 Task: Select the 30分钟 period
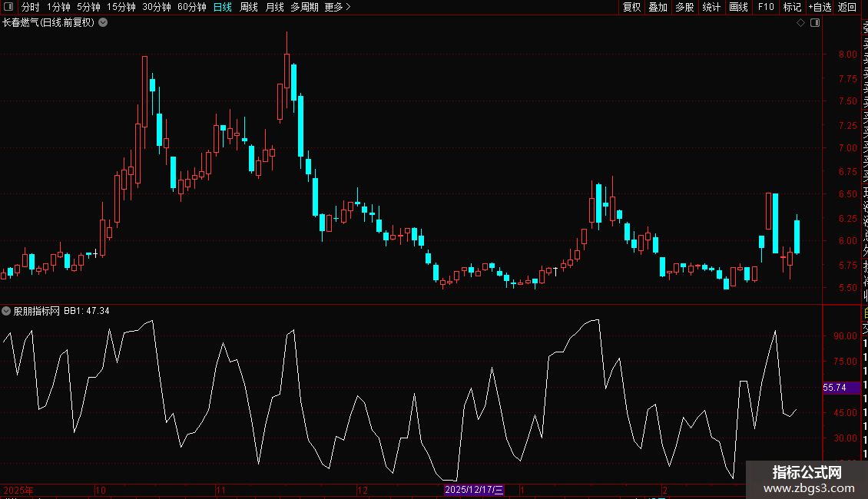pyautogui.click(x=156, y=7)
